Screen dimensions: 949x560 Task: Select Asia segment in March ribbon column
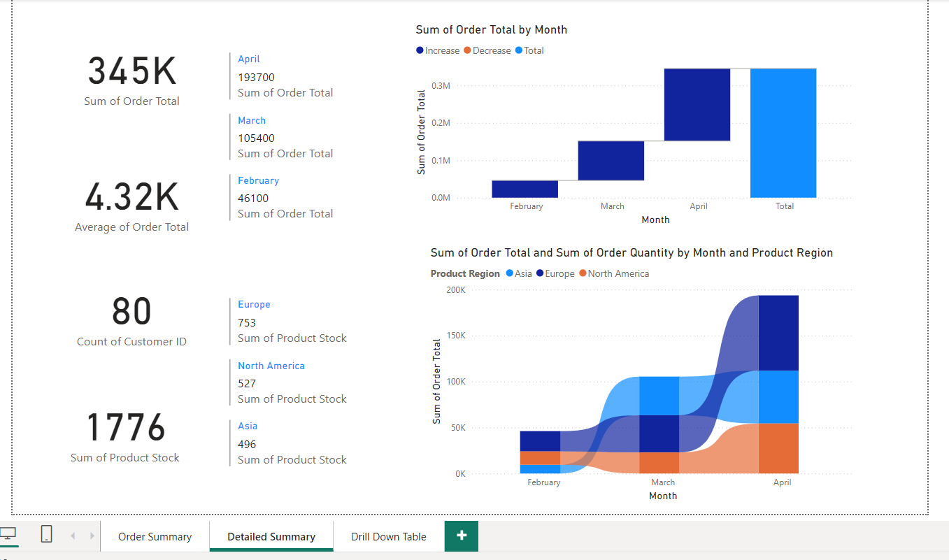[659, 396]
